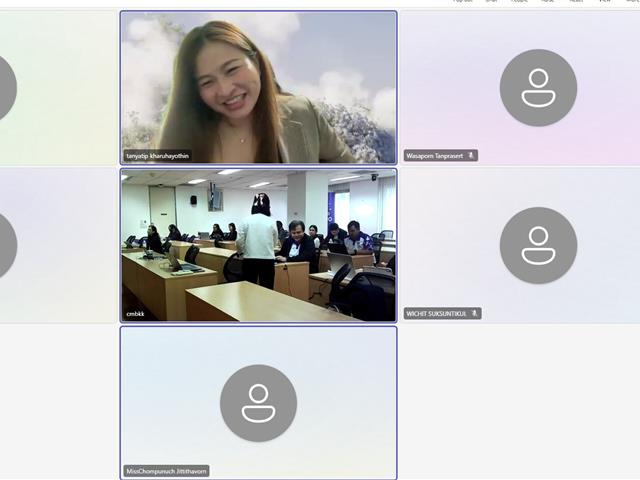This screenshot has width=640, height=480.
Task: Click the MissChompunuch Jittithavorn name label
Action: pyautogui.click(x=167, y=471)
